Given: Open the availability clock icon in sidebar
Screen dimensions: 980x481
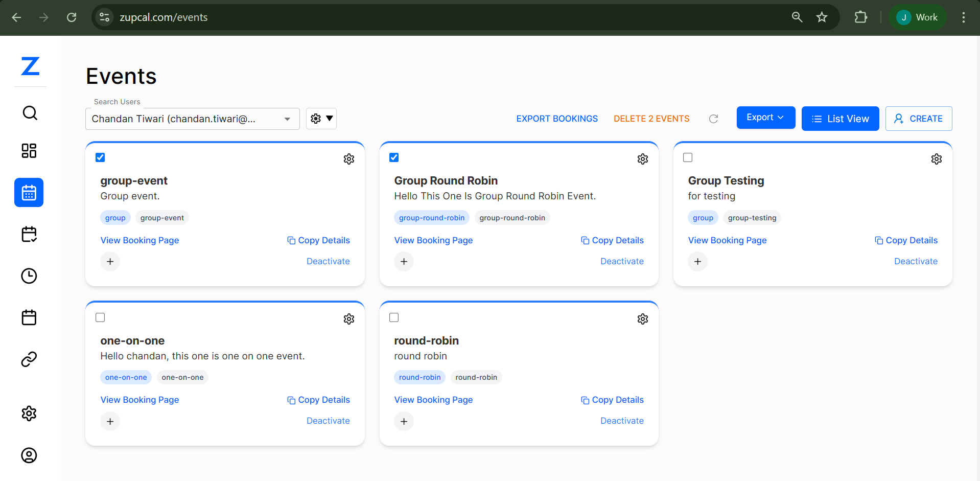Looking at the screenshot, I should 29,276.
